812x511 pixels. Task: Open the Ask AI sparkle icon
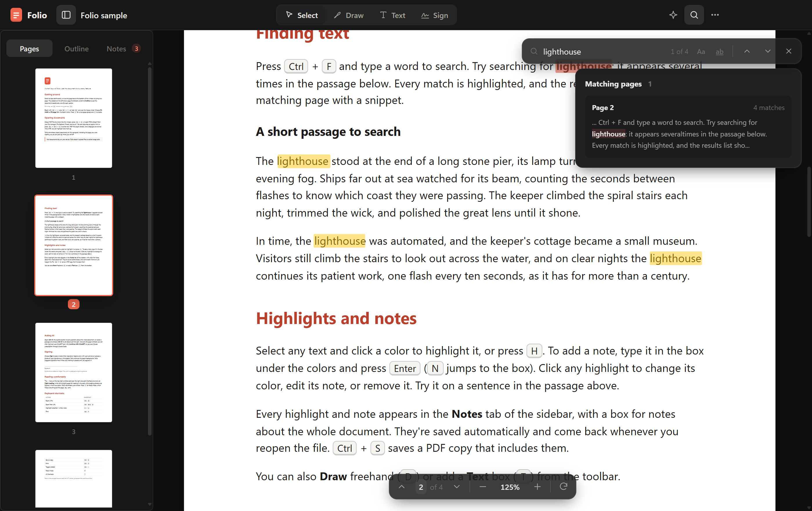pos(673,15)
